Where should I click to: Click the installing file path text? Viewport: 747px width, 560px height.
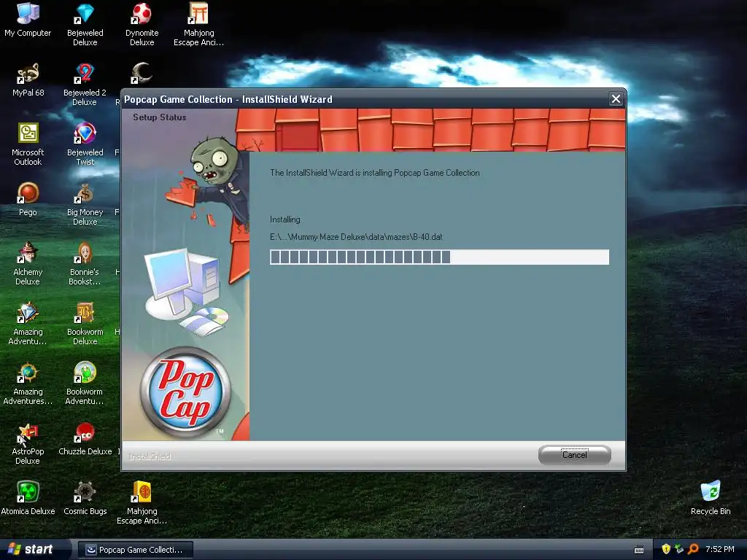[x=356, y=237]
